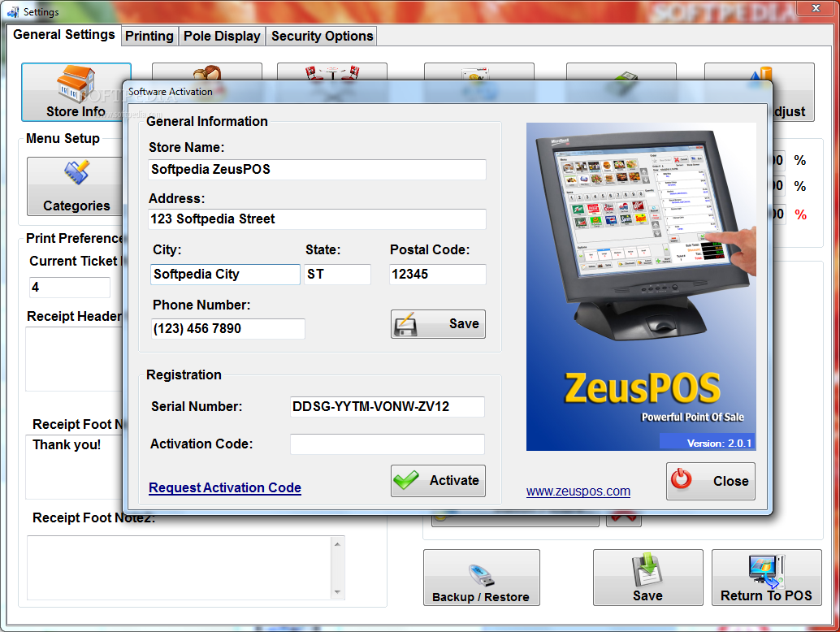Click the Postal Code field
The width and height of the screenshot is (840, 632).
(437, 275)
